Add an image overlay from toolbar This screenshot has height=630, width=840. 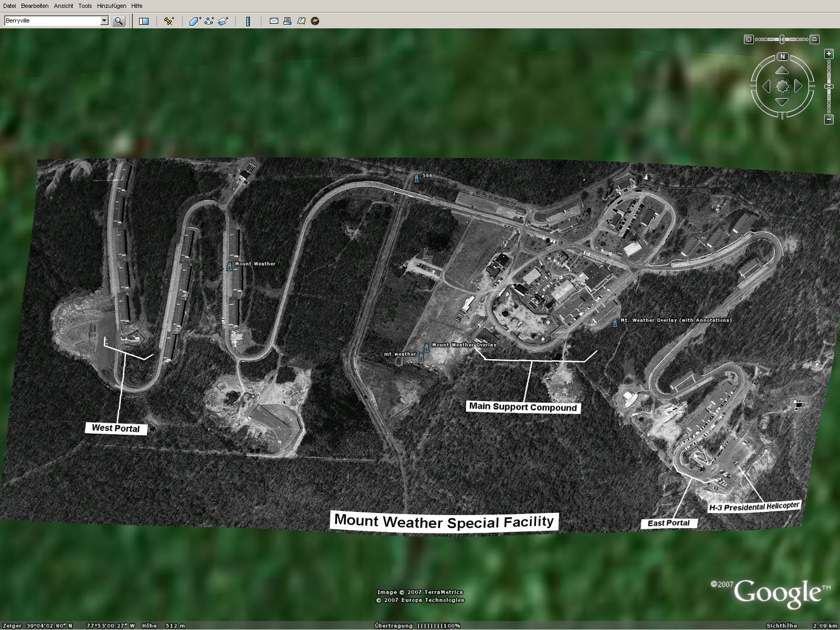[223, 21]
